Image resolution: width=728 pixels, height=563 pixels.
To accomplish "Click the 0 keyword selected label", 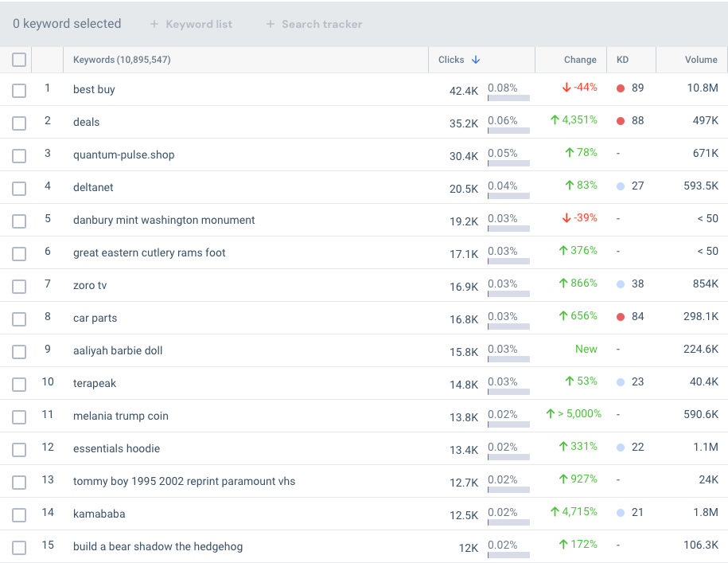I will tap(66, 24).
